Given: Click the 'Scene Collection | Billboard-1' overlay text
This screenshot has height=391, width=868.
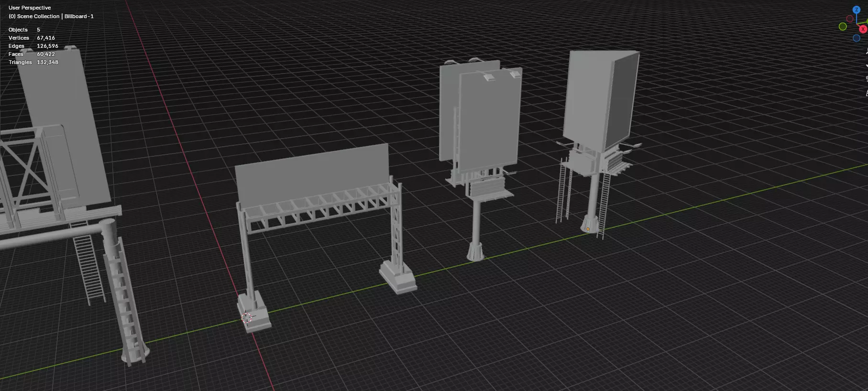Looking at the screenshot, I should [51, 16].
